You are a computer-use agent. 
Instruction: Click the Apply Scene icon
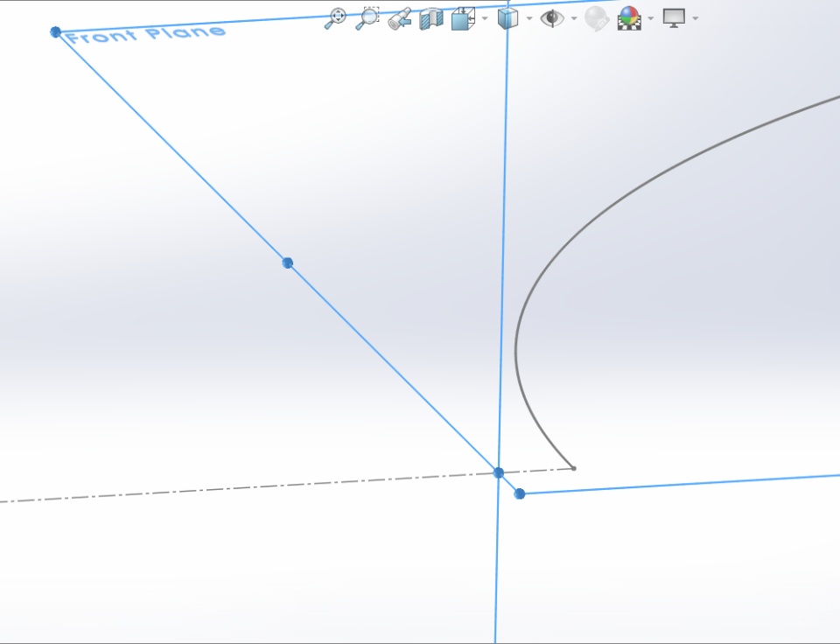click(x=629, y=18)
